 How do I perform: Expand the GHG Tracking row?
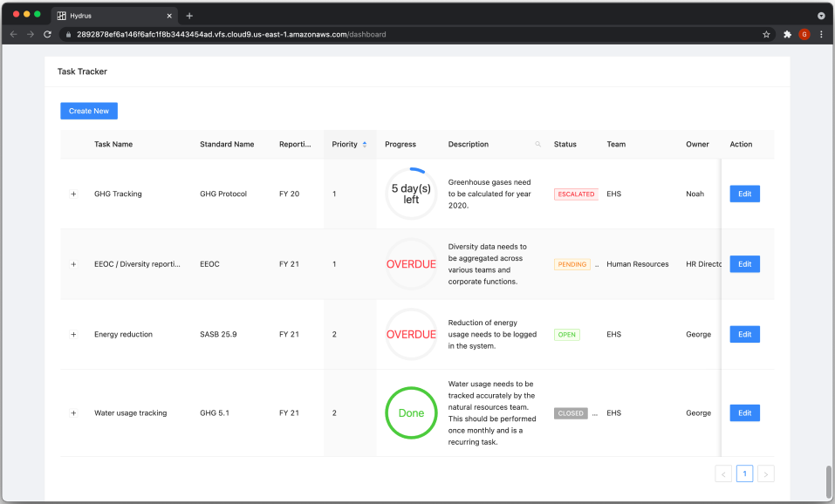[73, 194]
